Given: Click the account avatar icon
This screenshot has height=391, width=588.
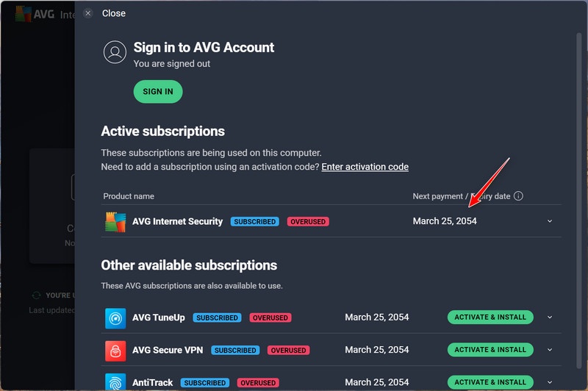Looking at the screenshot, I should (x=114, y=52).
